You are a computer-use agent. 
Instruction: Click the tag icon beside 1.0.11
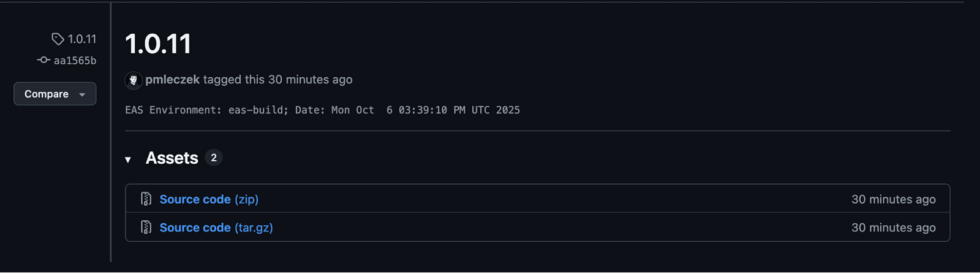click(58, 39)
